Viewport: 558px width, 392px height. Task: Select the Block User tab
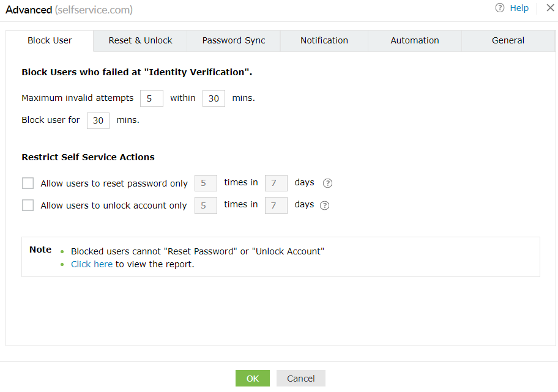click(x=50, y=40)
